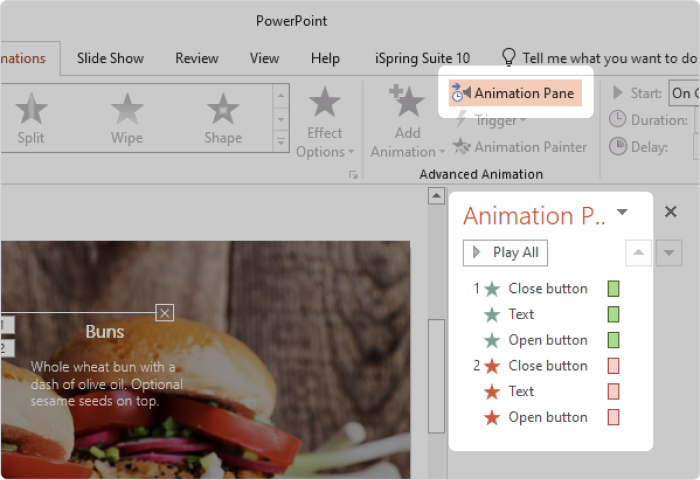Select second red Close button animation
Screen dimensions: 700x480
coord(548,366)
